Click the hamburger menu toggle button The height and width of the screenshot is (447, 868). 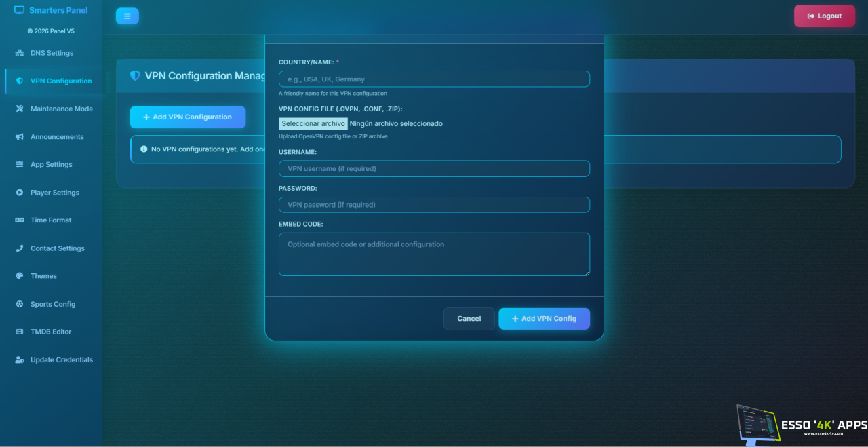pyautogui.click(x=127, y=16)
